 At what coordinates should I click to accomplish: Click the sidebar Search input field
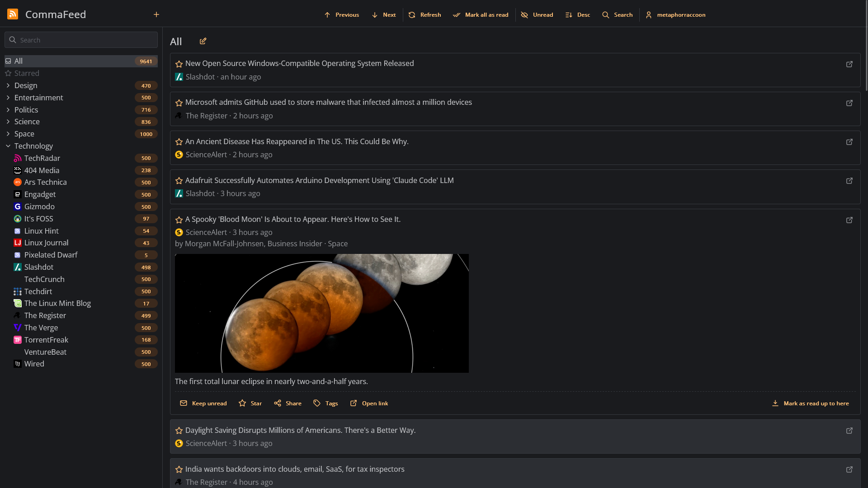tap(81, 40)
